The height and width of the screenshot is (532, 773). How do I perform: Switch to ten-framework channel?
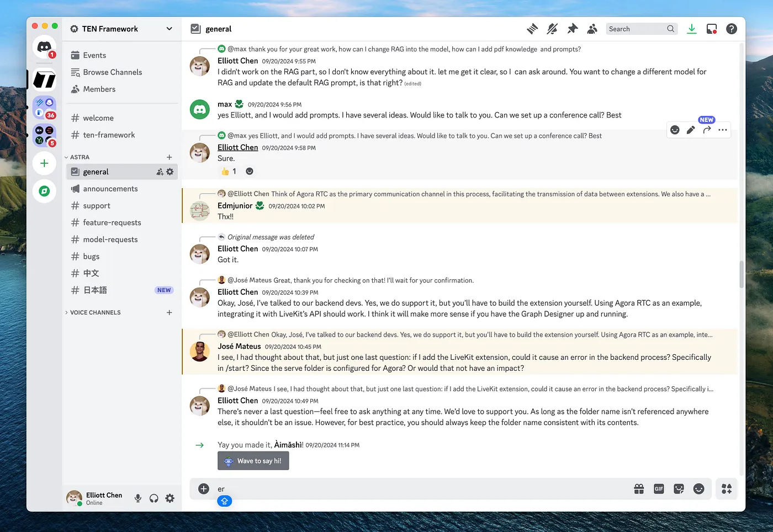tap(121, 135)
